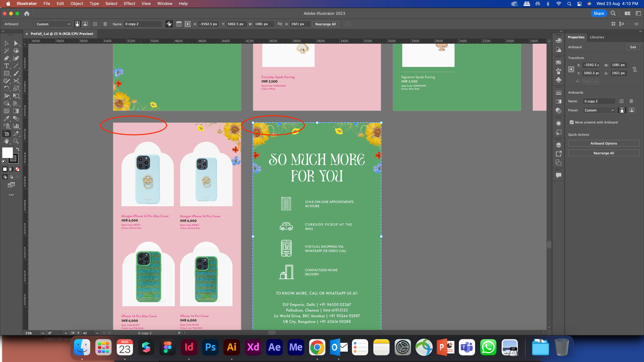Open the Custom preset dropdown in control bar
644x362 pixels.
pyautogui.click(x=53, y=24)
